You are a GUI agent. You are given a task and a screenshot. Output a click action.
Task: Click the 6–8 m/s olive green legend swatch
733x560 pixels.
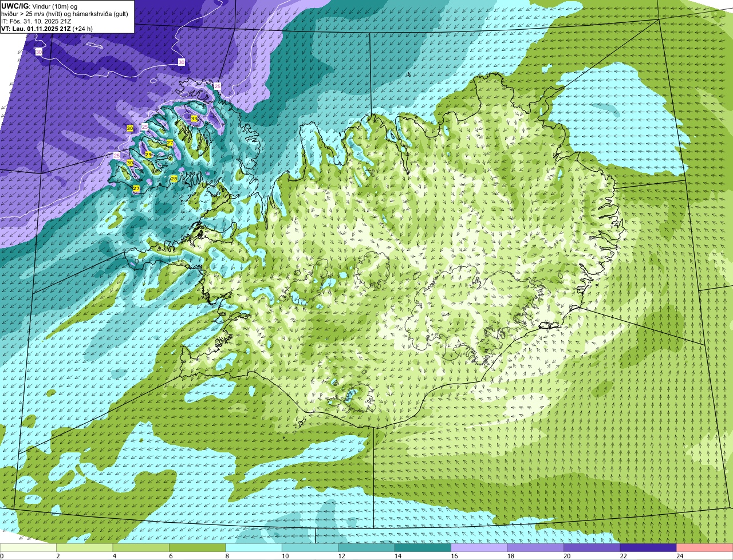pos(197,548)
